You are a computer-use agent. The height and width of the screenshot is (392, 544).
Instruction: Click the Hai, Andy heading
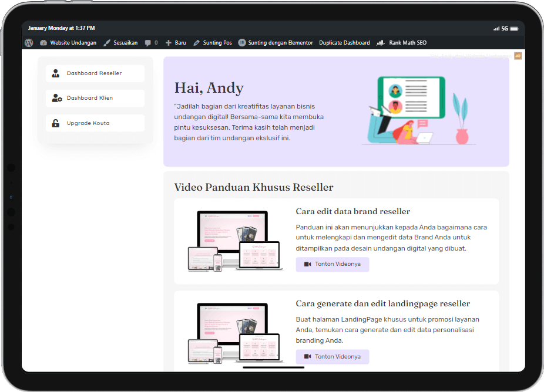(209, 88)
